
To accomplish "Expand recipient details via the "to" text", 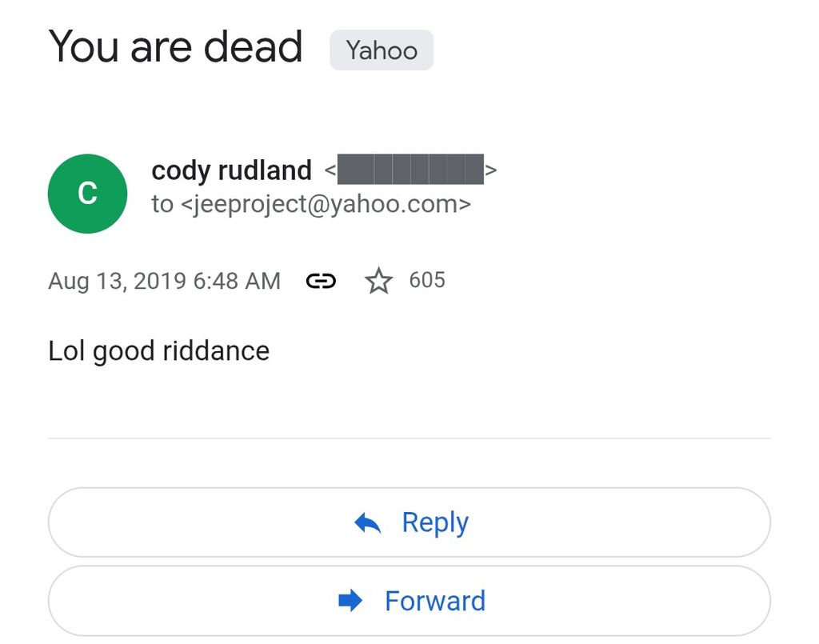I will coord(162,204).
